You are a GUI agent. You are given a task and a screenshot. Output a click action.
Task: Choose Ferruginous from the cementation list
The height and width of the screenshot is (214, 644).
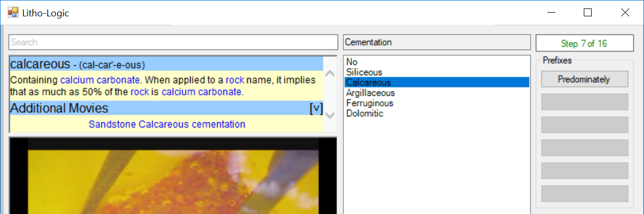369,103
